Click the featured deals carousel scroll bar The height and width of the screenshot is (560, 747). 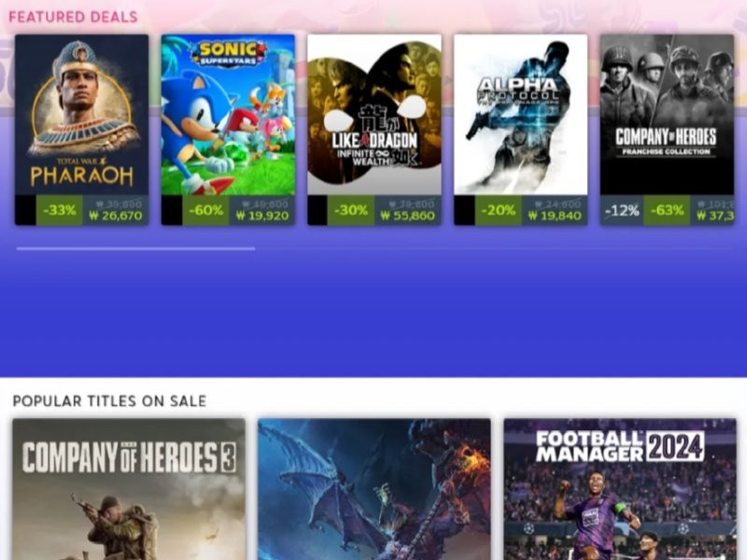[x=374, y=248]
